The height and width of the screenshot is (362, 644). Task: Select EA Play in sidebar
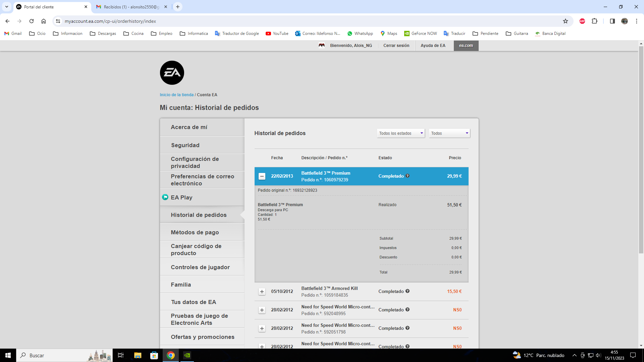(181, 197)
